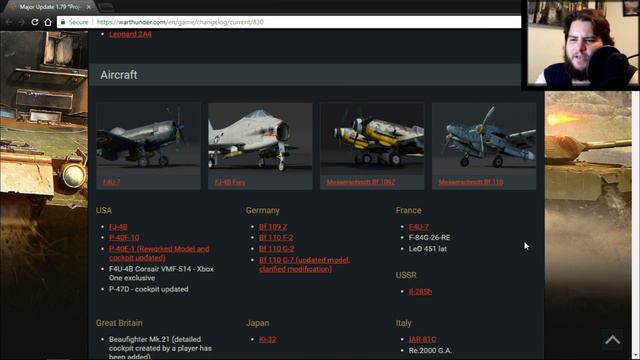Click the Messerschmitt Bf 109Z caption link
This screenshot has height=360, width=640.
click(x=361, y=182)
